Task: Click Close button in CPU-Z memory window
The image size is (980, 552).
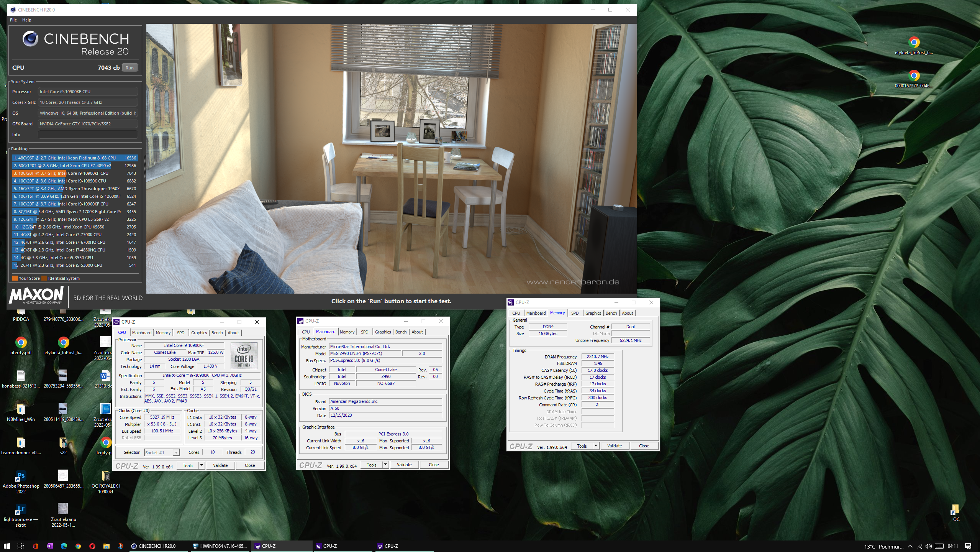Action: 644,446
